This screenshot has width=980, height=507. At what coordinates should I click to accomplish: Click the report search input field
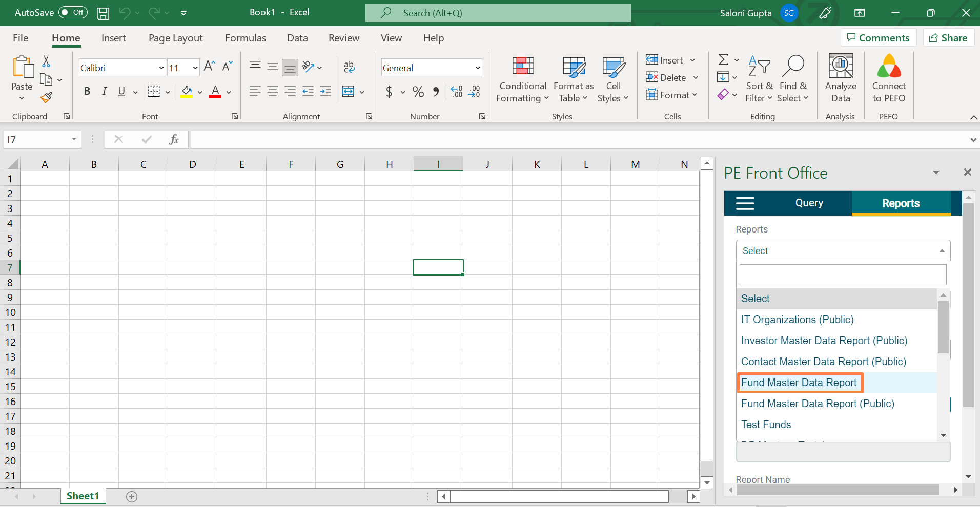(x=842, y=275)
